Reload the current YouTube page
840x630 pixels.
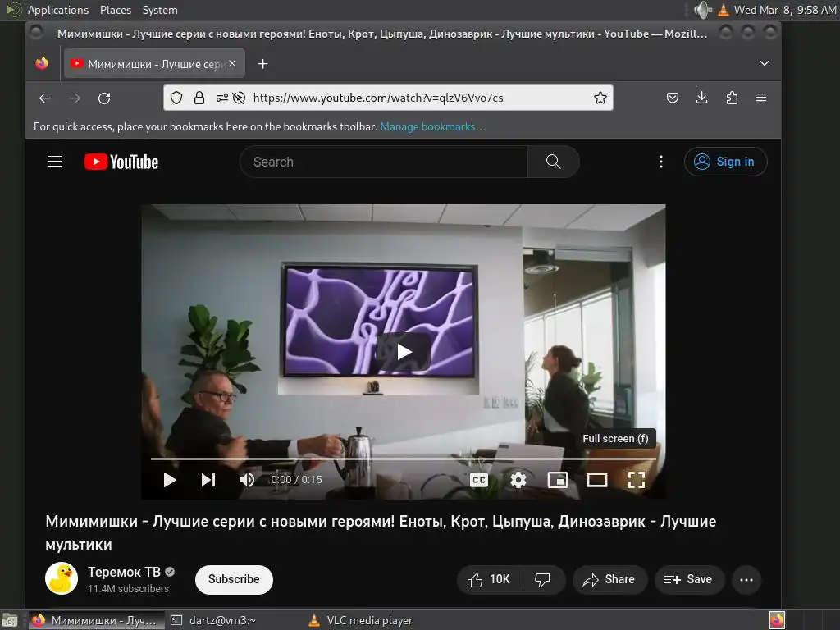104,98
